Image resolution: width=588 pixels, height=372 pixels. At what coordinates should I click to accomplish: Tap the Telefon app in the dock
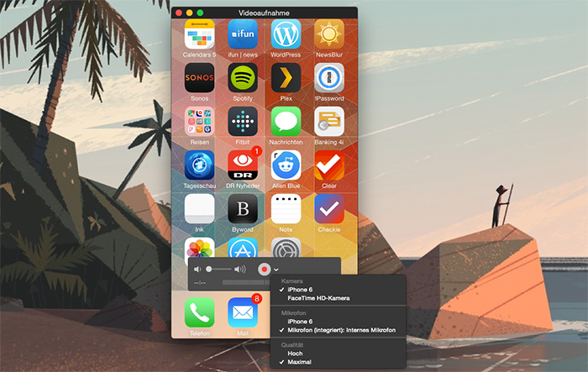200,312
